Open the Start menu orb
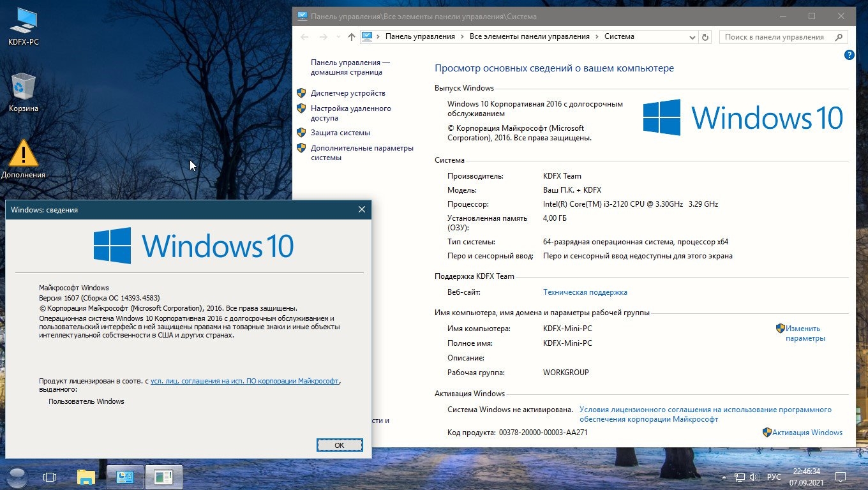 [x=17, y=477]
